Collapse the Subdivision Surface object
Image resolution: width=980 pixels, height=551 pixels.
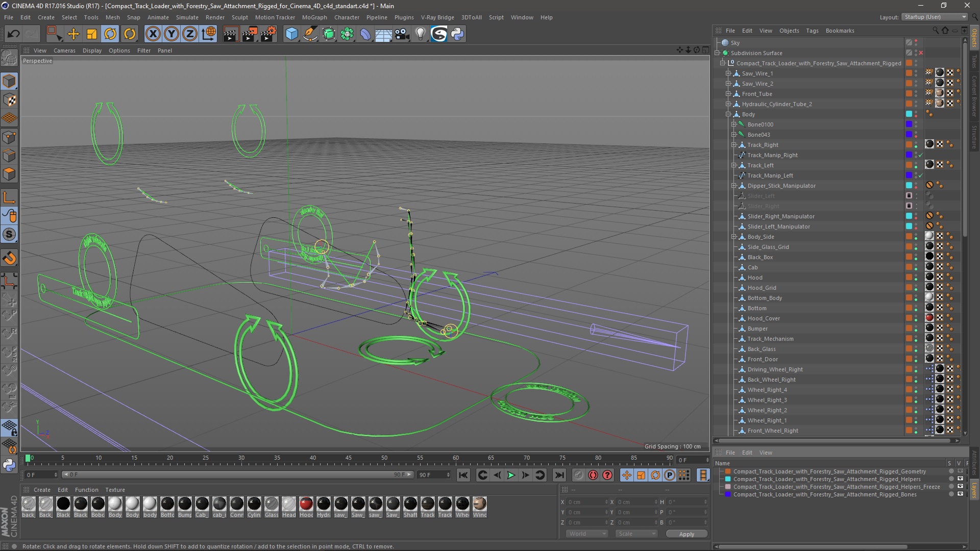pos(717,53)
